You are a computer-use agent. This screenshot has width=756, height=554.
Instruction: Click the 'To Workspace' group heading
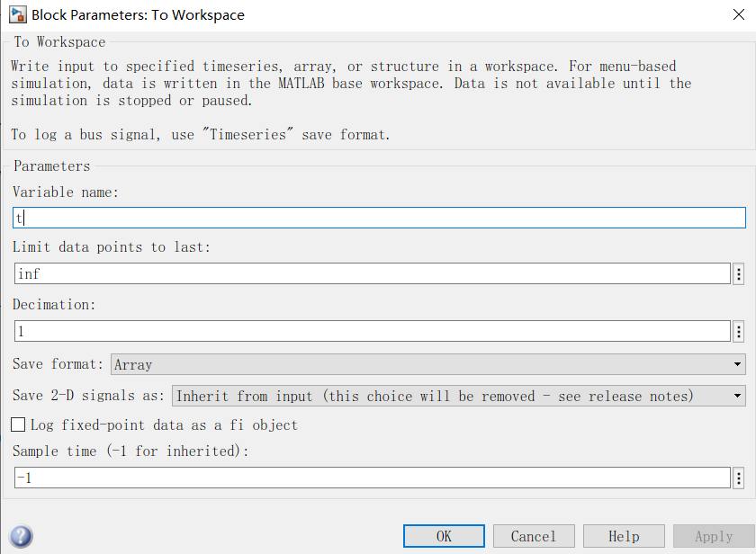pyautogui.click(x=59, y=42)
